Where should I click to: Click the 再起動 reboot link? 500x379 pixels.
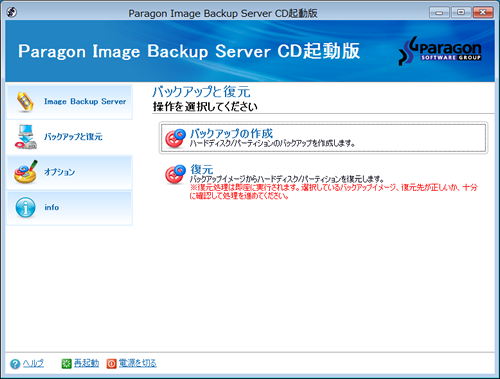(86, 363)
